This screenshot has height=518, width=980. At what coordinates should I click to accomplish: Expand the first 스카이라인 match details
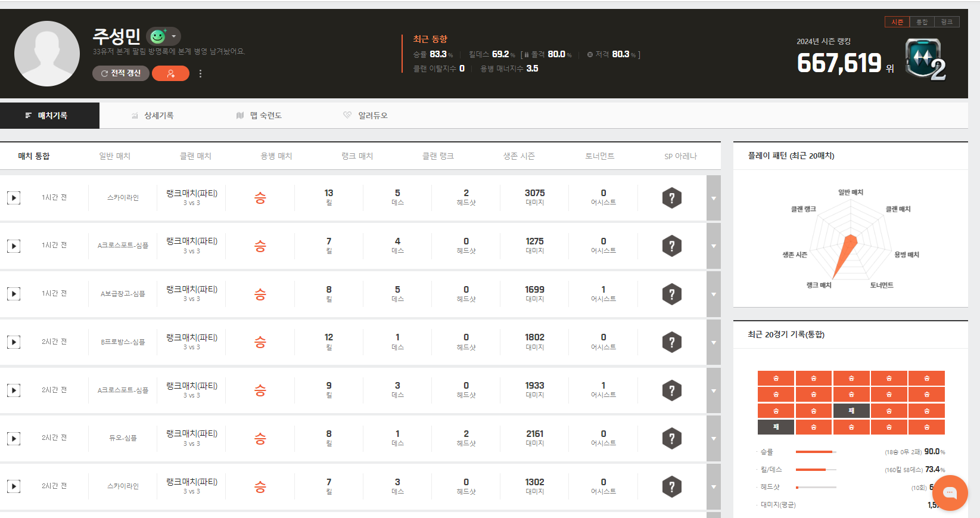pos(713,198)
